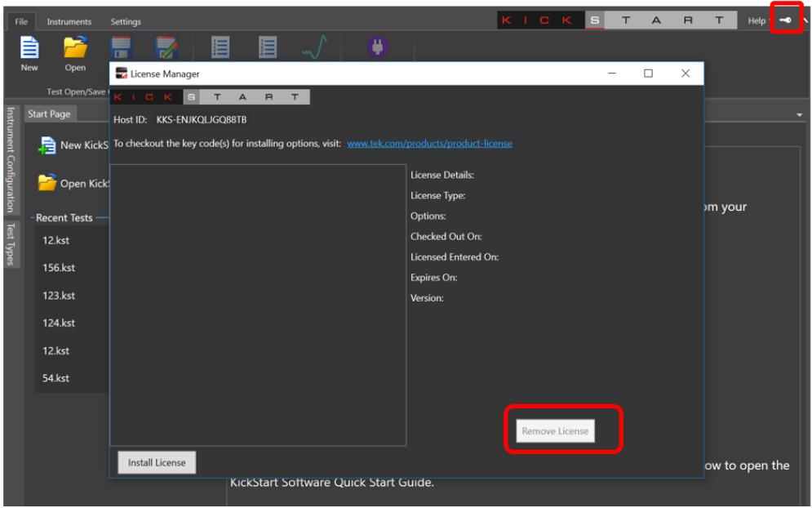Viewport: 812px width, 508px height.
Task: Open License Manager via key icon
Action: point(785,20)
